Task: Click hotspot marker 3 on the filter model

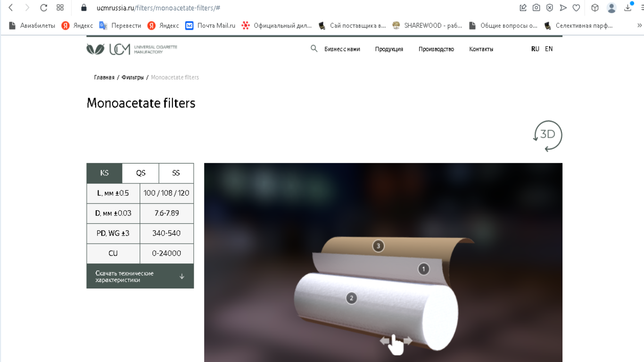Action: pos(378,246)
